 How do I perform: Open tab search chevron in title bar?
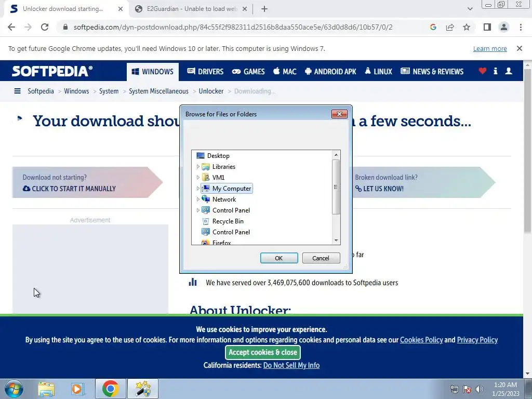[470, 9]
